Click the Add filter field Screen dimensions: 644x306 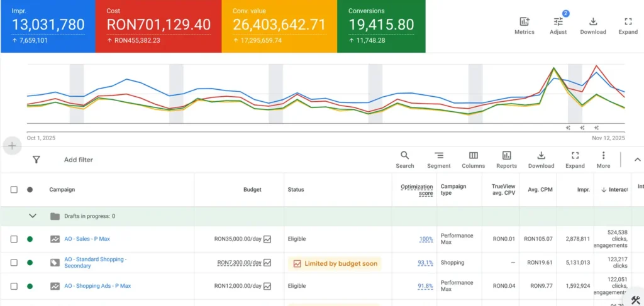coord(79,160)
